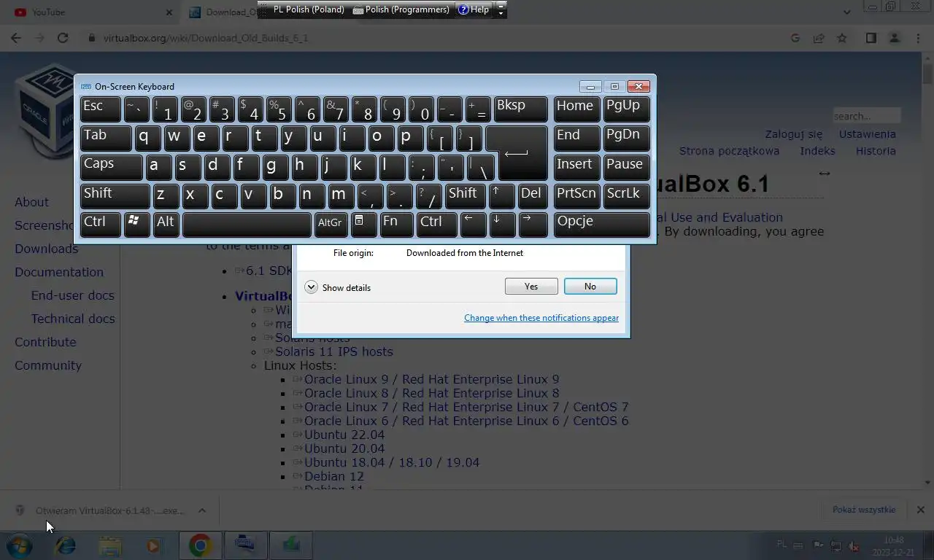Click the Bksp key

pos(520,109)
